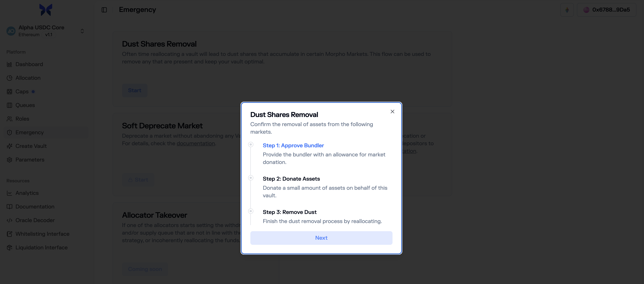Click the Dashboard chart icon
Viewport: 644px width, 284px height.
point(9,64)
